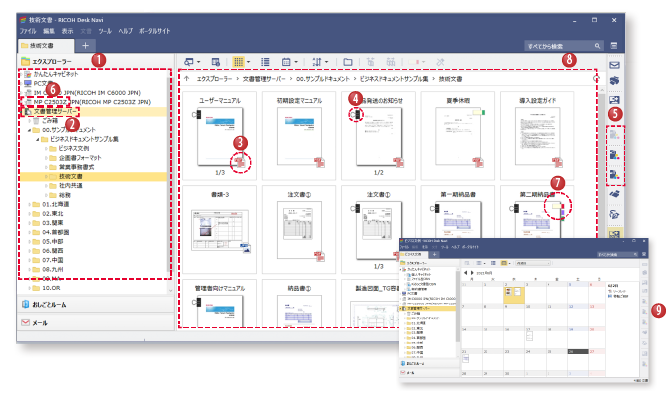
Task: Select the 営業事務書式 folder
Action: 77,167
